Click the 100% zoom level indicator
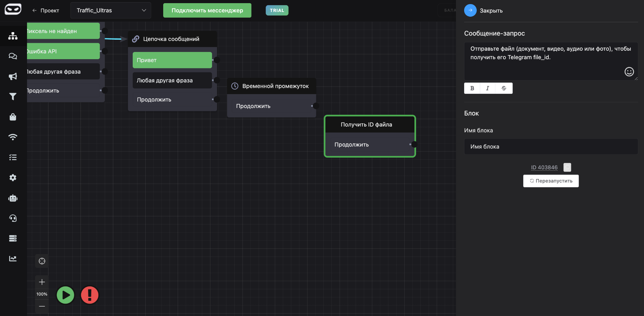Screen dimensions: 644x316 pyautogui.click(x=42, y=294)
